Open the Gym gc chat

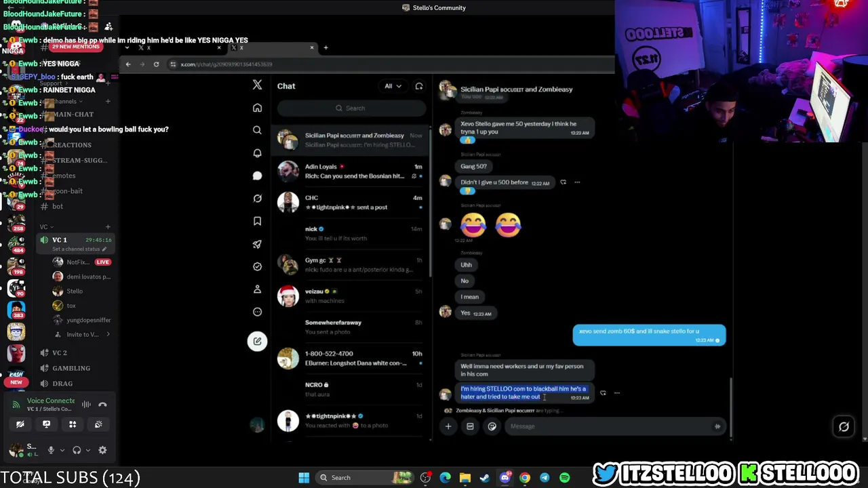(349, 264)
